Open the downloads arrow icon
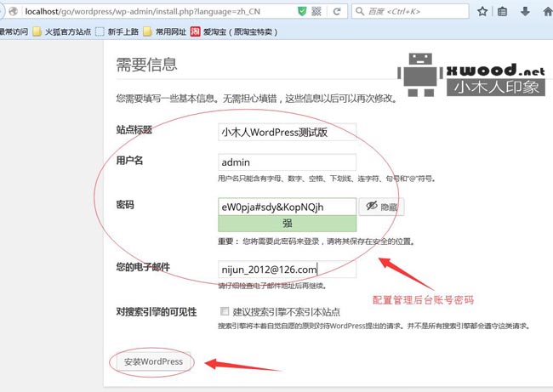553x392 pixels. [x=525, y=12]
